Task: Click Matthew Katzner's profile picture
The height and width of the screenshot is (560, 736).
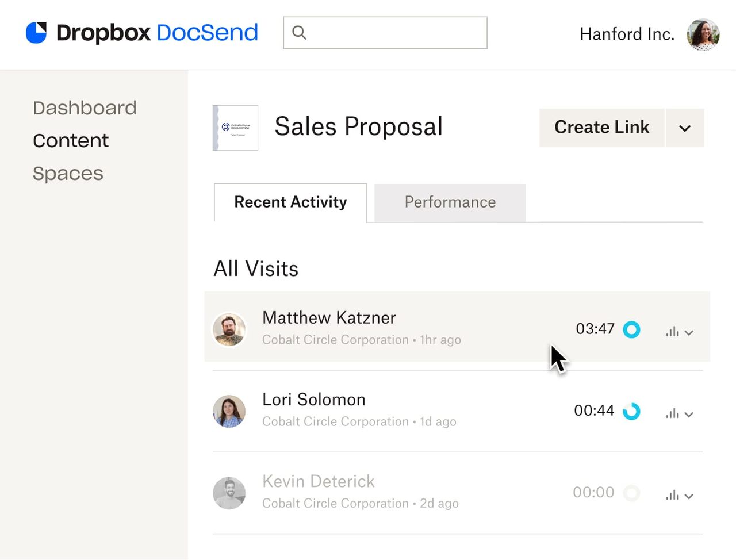Action: [229, 329]
